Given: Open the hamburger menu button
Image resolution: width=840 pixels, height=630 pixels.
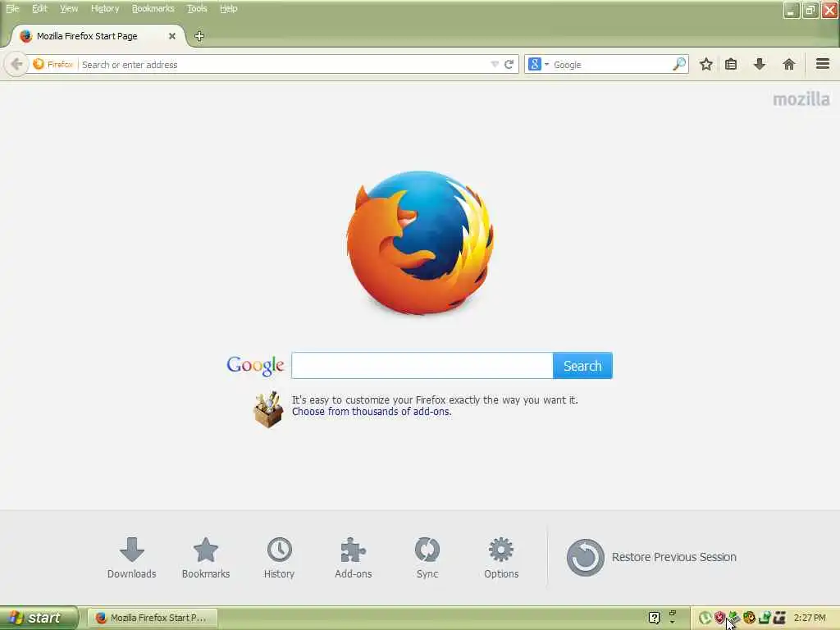Looking at the screenshot, I should point(823,64).
